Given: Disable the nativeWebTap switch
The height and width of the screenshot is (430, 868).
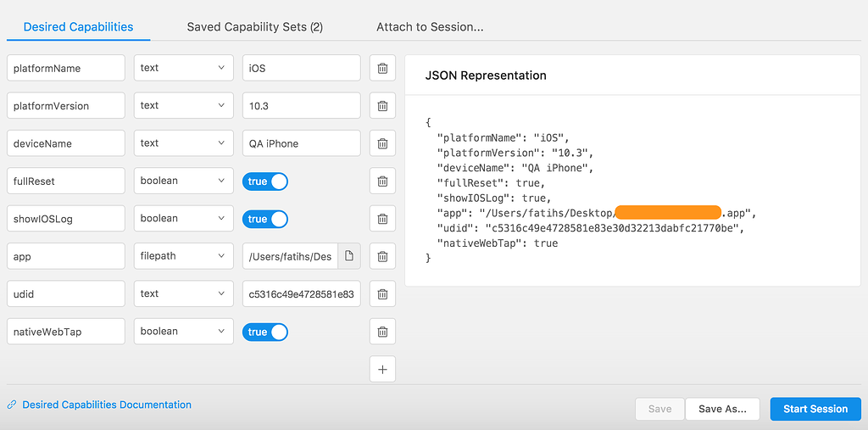Looking at the screenshot, I should coord(265,332).
